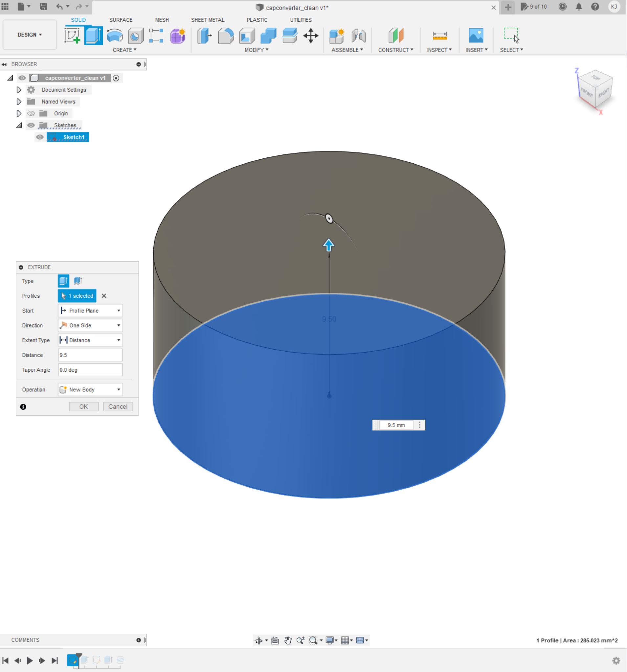Choose the Hole tool

pyautogui.click(x=136, y=35)
